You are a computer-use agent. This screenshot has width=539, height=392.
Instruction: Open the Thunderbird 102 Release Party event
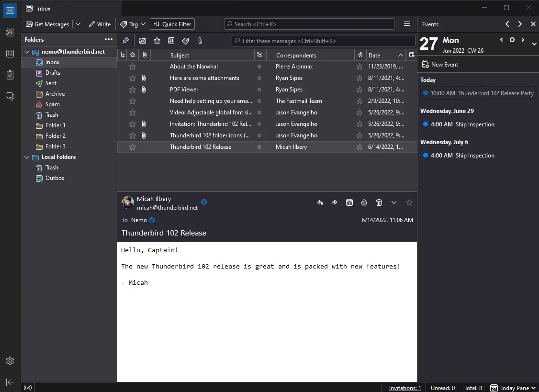(478, 93)
